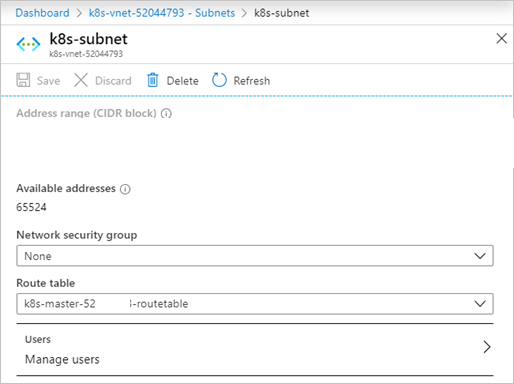
Task: Click the Delete trash can icon
Action: click(153, 80)
